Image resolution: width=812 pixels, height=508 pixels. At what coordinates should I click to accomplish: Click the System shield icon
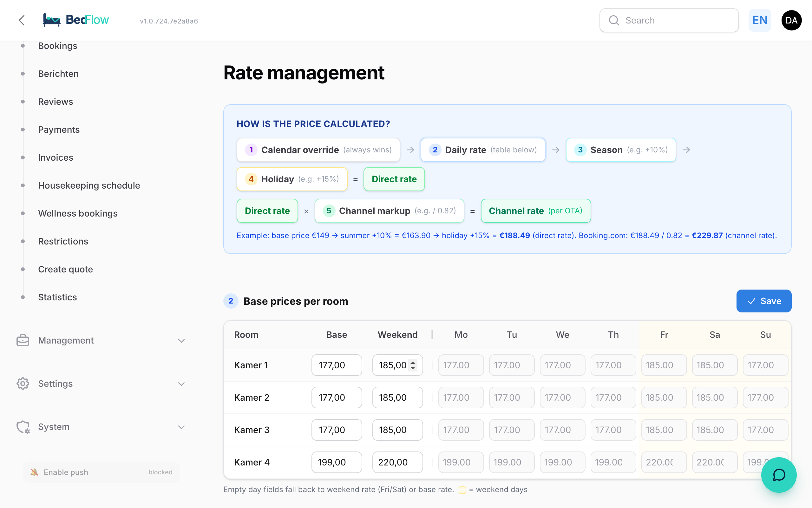pyautogui.click(x=23, y=427)
